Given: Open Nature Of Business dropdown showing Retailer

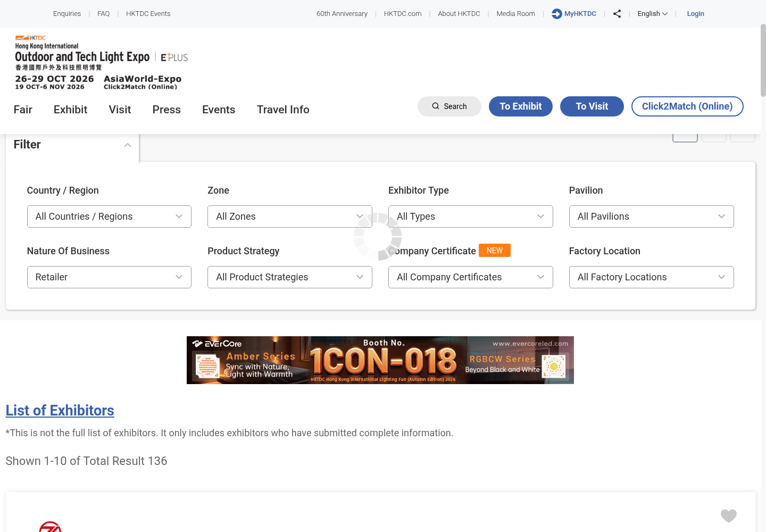Looking at the screenshot, I should click(x=109, y=277).
